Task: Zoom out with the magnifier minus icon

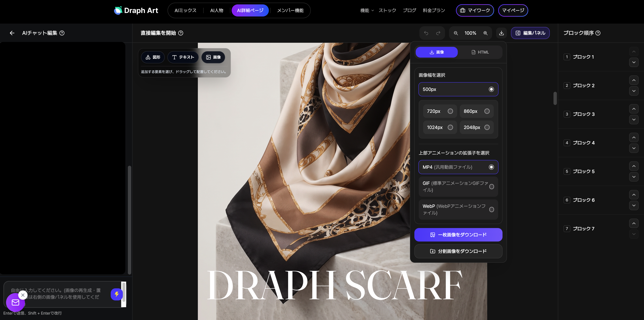Action: click(456, 33)
